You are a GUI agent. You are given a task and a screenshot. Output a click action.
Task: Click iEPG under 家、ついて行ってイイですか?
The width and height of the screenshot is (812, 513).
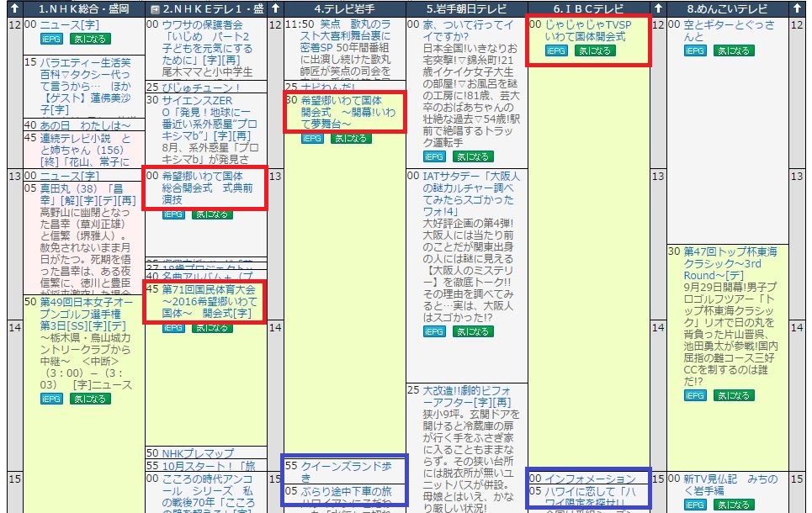click(433, 156)
